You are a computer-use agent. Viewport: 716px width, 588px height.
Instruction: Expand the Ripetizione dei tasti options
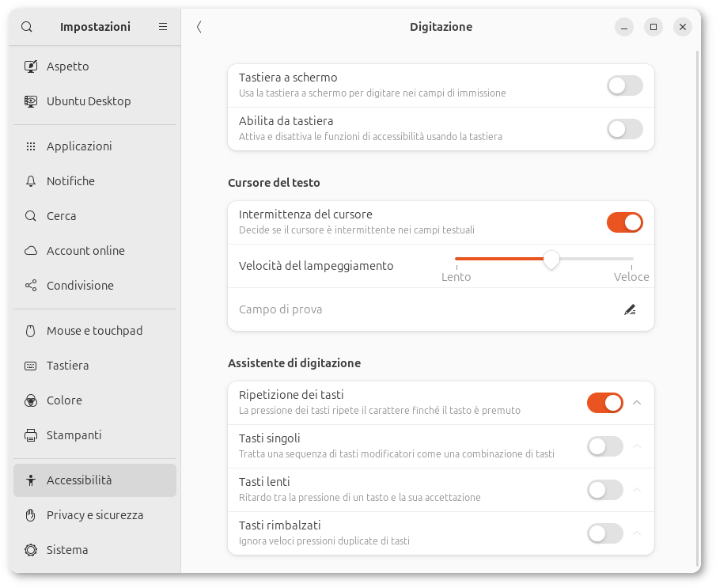pyautogui.click(x=638, y=403)
